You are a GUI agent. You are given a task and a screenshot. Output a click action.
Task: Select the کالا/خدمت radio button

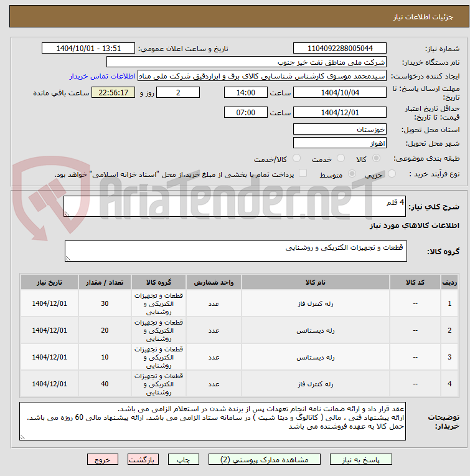pos(296,158)
